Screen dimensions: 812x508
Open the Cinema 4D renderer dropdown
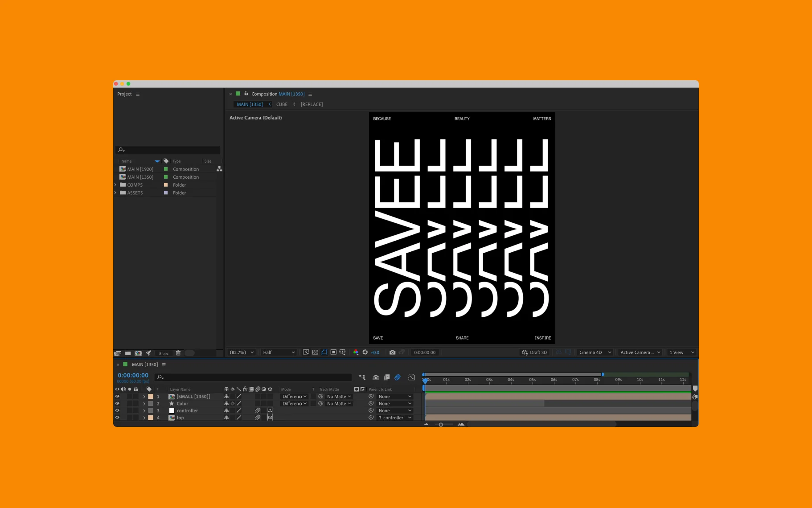[595, 352]
